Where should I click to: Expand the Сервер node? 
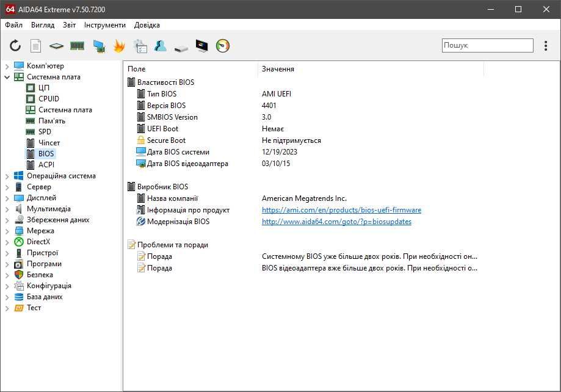tap(7, 187)
